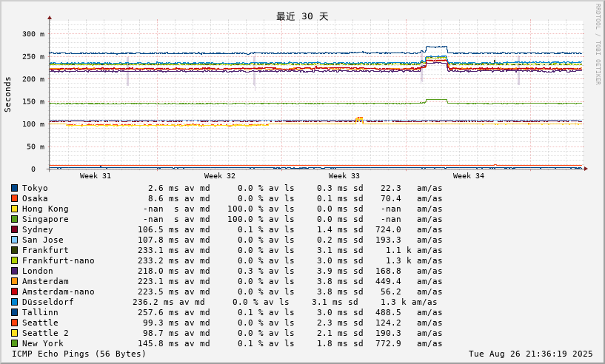Click the Singapore legend color swatch
The width and height of the screenshot is (605, 364).
(x=14, y=220)
